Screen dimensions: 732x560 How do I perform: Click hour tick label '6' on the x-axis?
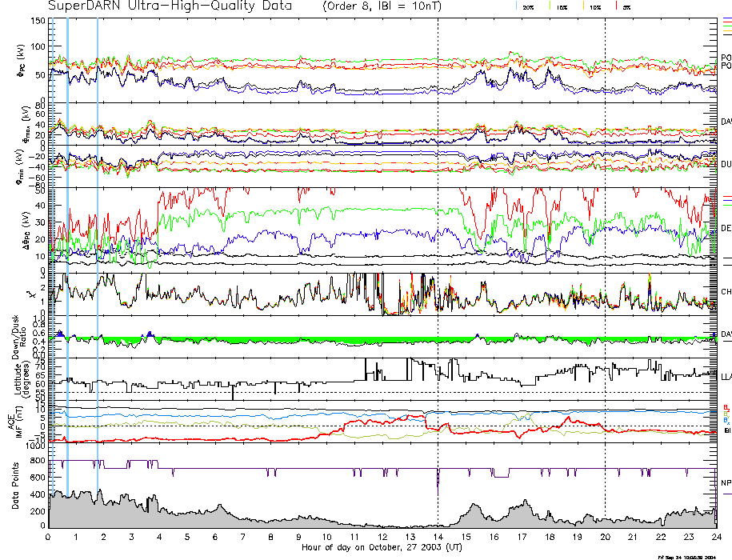click(215, 537)
